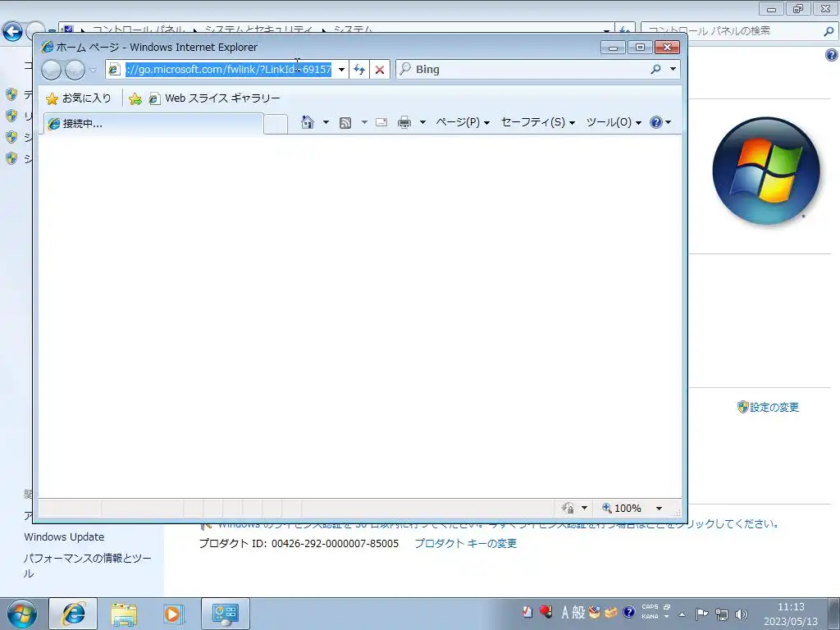Click プロダクト キーの変更 link
Image resolution: width=840 pixels, height=630 pixels.
tap(466, 543)
